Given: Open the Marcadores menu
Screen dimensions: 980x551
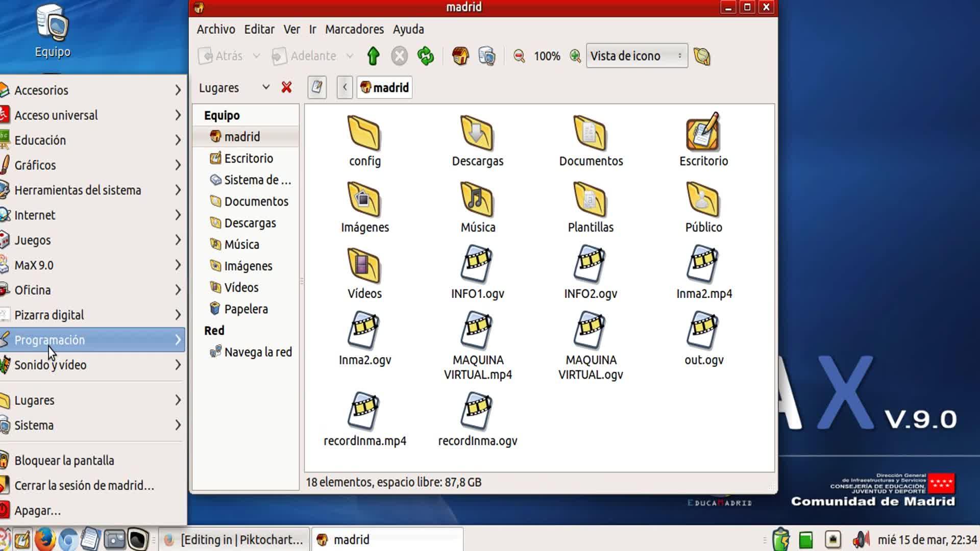Looking at the screenshot, I should tap(354, 29).
